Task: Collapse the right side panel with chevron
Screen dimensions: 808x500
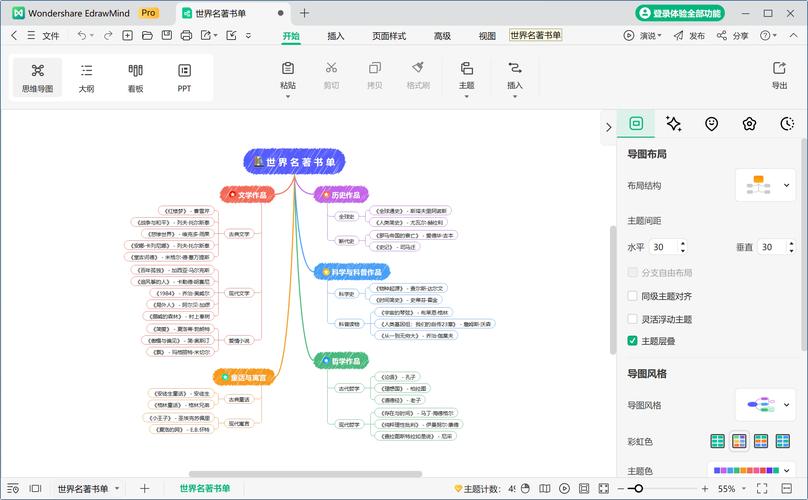Action: pyautogui.click(x=608, y=127)
